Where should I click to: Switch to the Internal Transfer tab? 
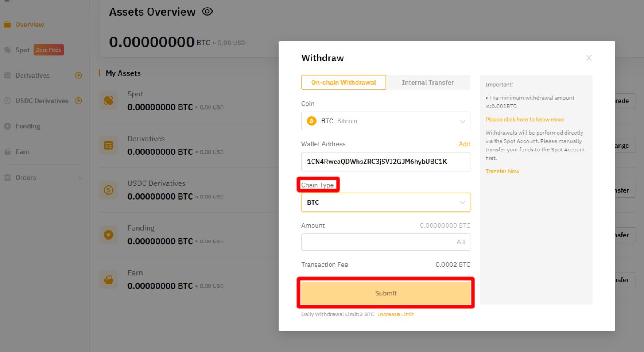(428, 82)
